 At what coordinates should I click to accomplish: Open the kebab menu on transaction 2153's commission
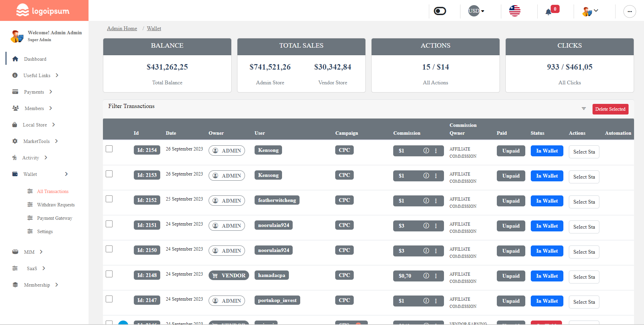(436, 176)
